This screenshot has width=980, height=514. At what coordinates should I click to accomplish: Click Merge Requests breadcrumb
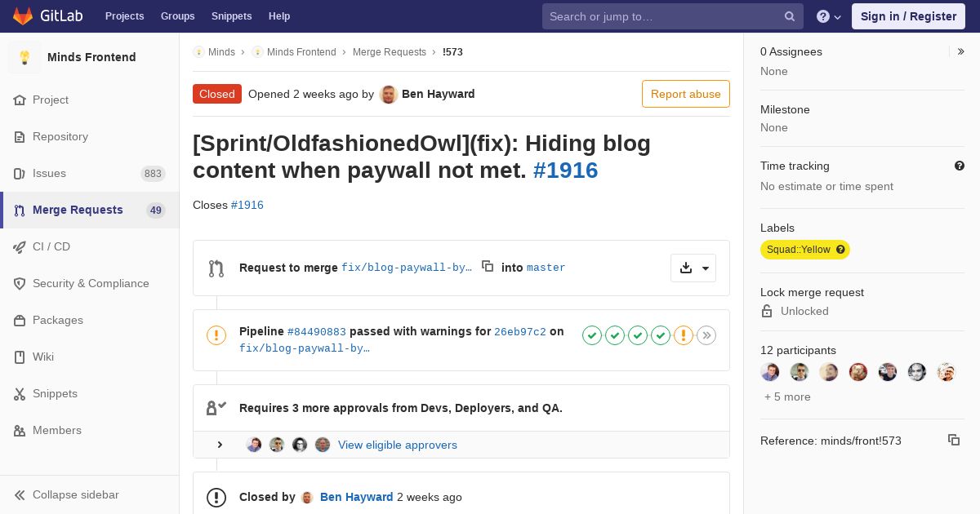click(390, 51)
